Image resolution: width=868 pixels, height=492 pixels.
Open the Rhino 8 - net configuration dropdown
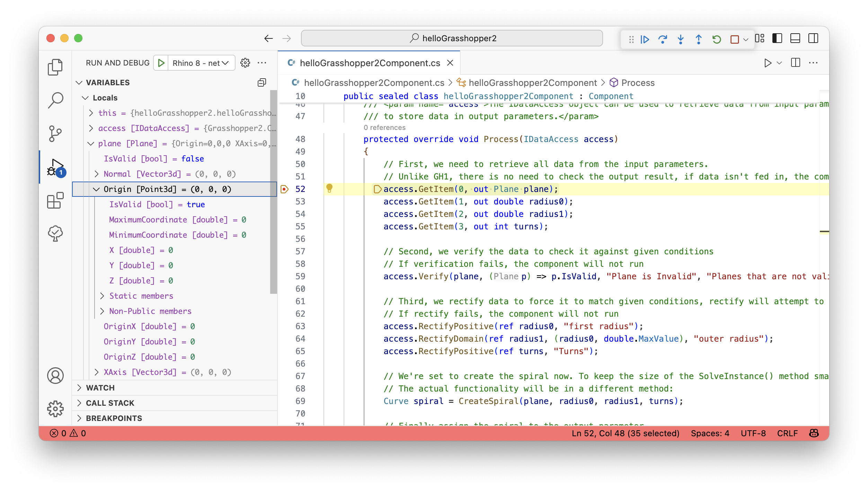click(201, 63)
